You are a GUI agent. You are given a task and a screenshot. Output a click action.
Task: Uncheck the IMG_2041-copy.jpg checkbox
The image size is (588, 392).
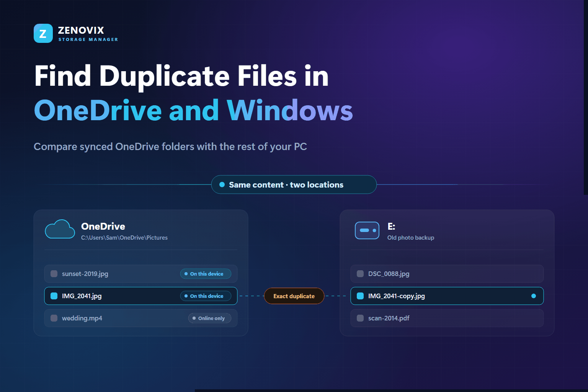[x=360, y=296]
